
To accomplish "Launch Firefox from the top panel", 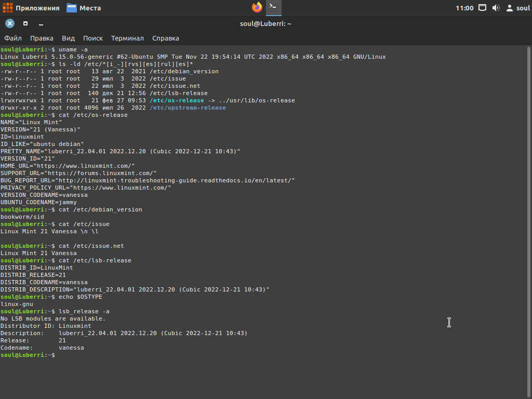I will 257,7.
